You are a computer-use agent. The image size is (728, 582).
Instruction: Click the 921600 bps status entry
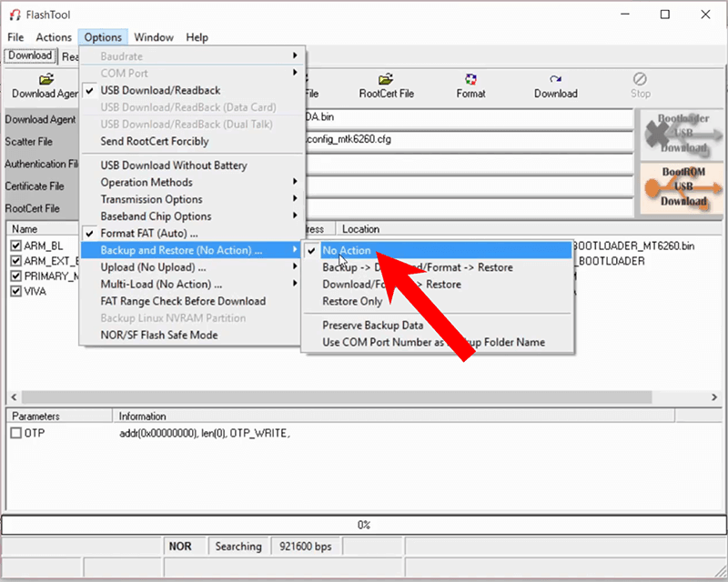pos(306,547)
